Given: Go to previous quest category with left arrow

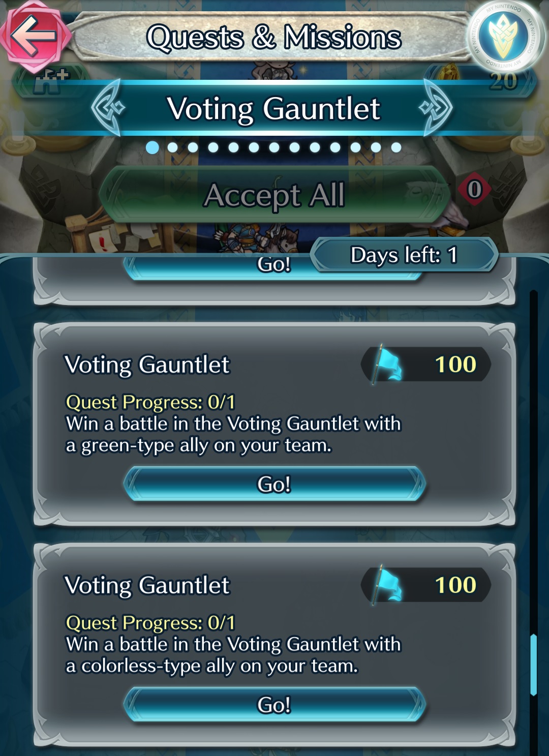Looking at the screenshot, I should pos(108,108).
